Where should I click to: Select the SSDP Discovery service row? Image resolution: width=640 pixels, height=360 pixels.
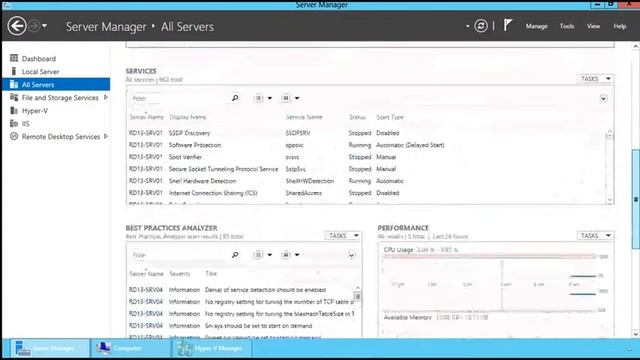click(366, 133)
